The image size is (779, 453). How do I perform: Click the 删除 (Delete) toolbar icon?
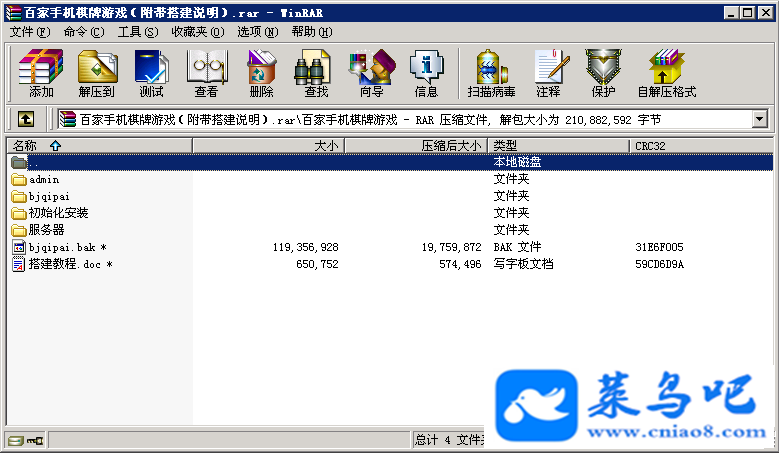(261, 73)
